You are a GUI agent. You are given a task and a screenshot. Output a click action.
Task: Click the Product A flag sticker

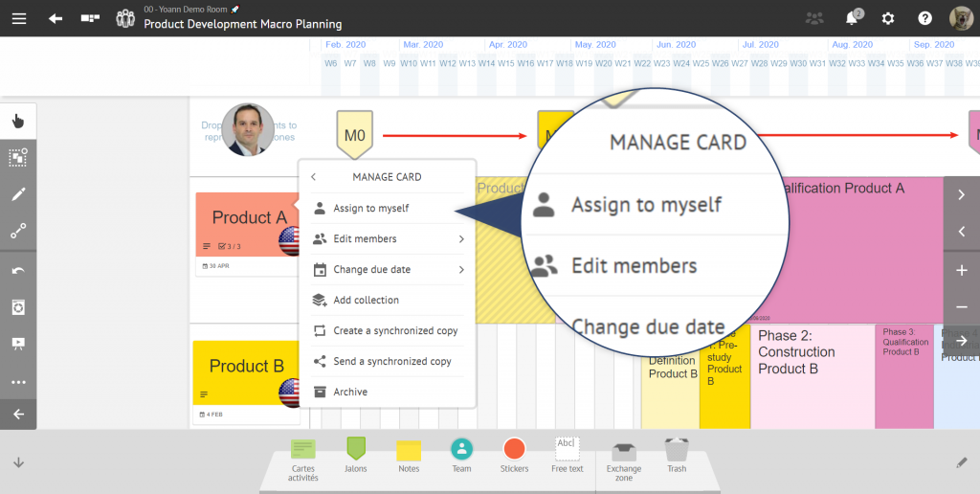point(291,241)
